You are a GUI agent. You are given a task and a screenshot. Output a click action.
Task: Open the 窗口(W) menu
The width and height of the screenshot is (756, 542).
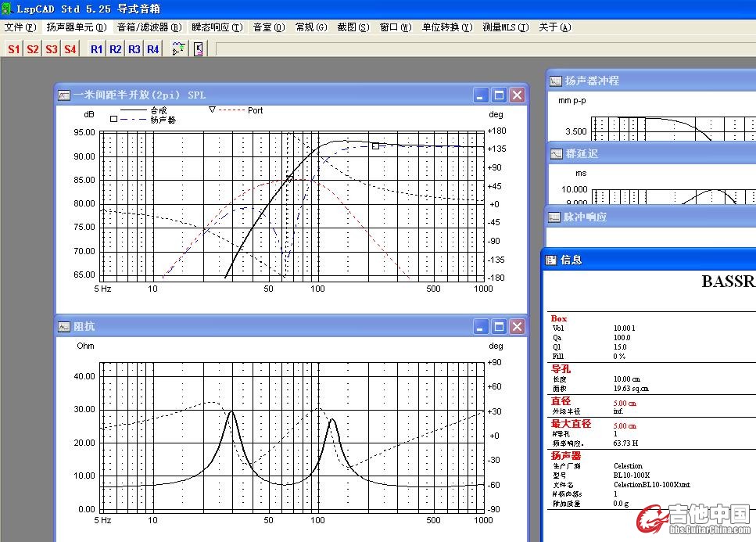click(396, 27)
